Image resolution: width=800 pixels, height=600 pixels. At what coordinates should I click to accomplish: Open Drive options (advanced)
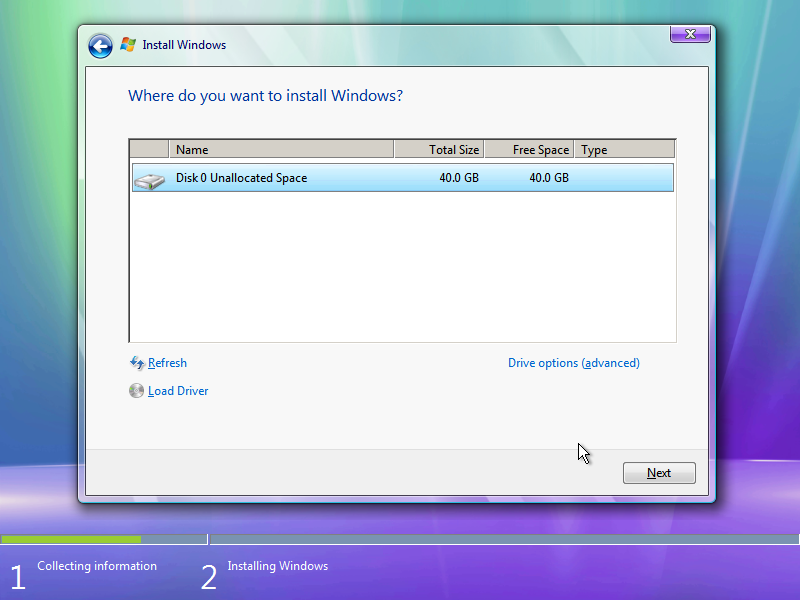pos(573,363)
